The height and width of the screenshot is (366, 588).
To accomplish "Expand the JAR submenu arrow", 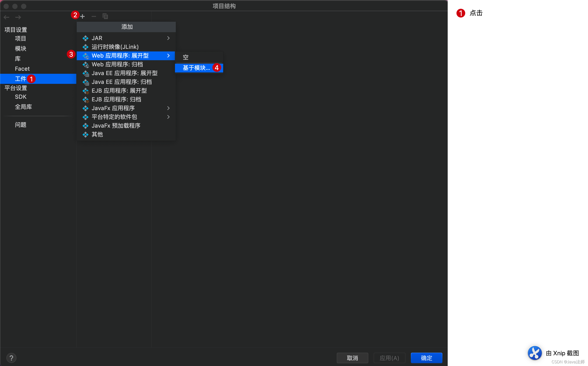I will pos(168,38).
